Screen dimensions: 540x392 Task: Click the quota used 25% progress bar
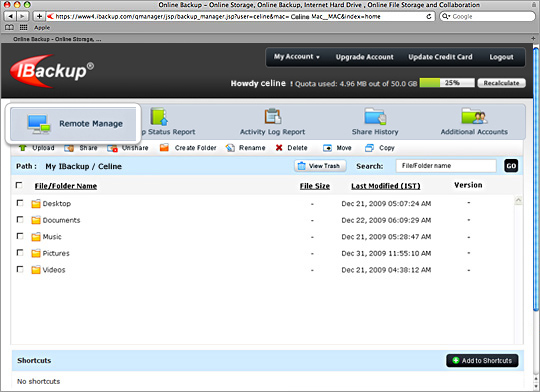click(x=447, y=83)
